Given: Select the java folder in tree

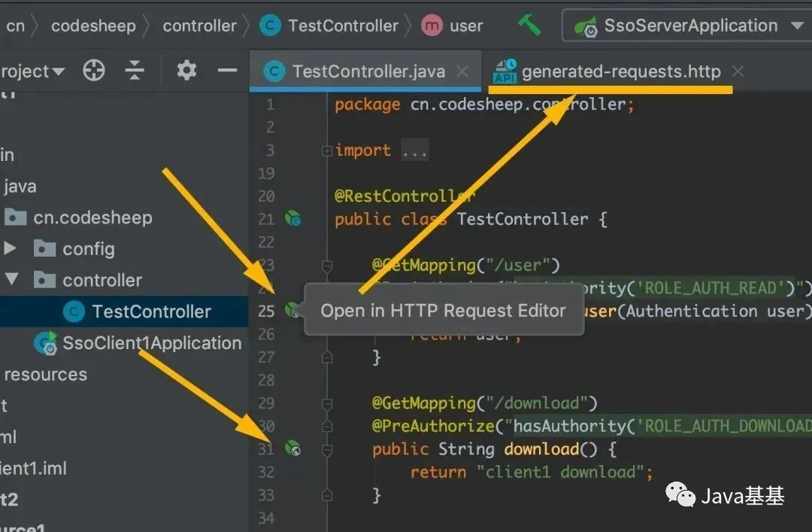Looking at the screenshot, I should pos(20,186).
